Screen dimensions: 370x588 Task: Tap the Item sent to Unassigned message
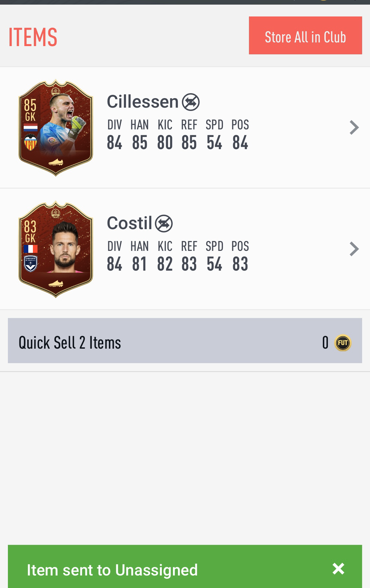pos(112,570)
